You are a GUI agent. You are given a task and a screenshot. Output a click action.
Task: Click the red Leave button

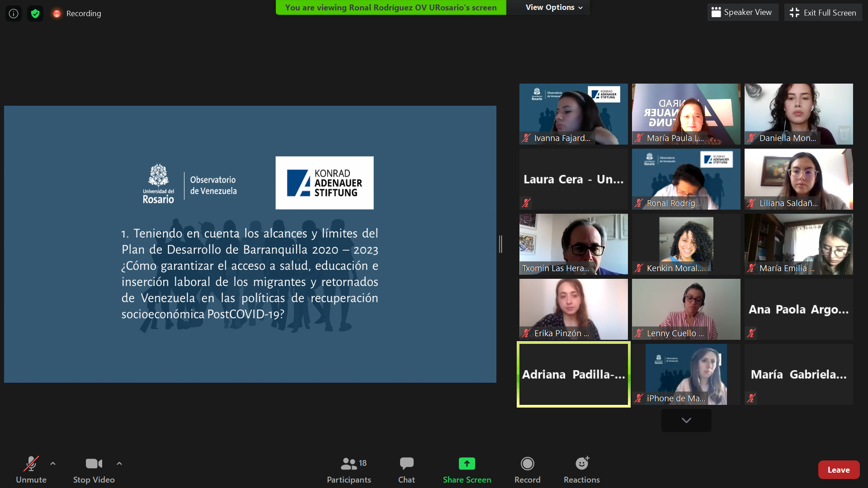click(838, 470)
